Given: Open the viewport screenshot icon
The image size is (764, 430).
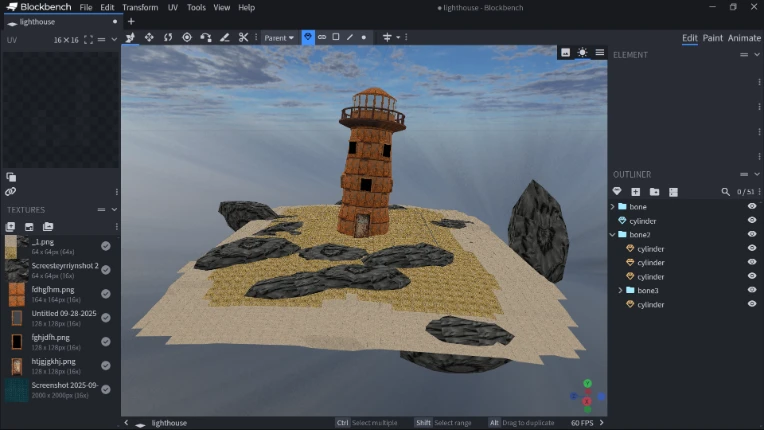Looking at the screenshot, I should click(565, 53).
